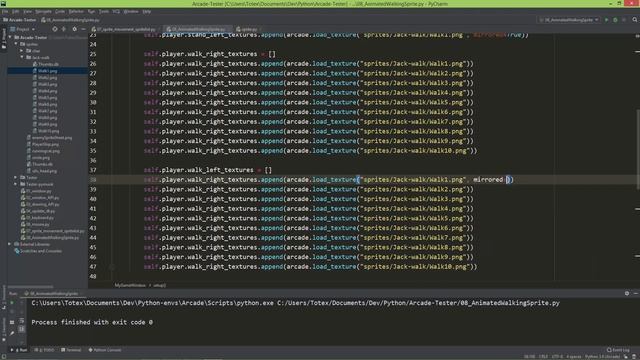Image resolution: width=640 pixels, height=360 pixels.
Task: Select PlayerShip.png file
Action: tap(45, 144)
